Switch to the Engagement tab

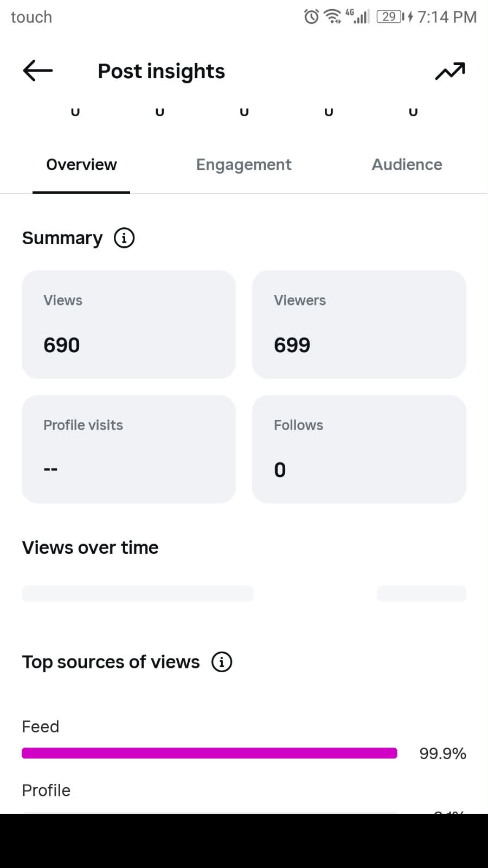pyautogui.click(x=243, y=164)
